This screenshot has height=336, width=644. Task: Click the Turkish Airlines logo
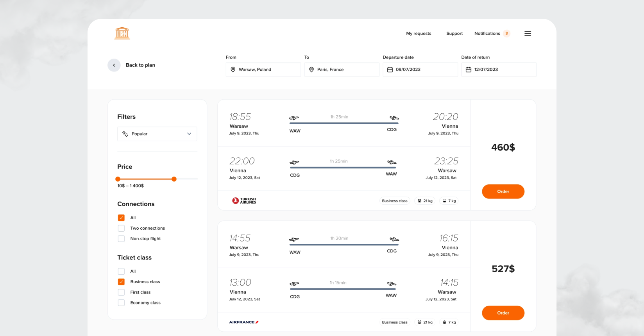coord(244,201)
